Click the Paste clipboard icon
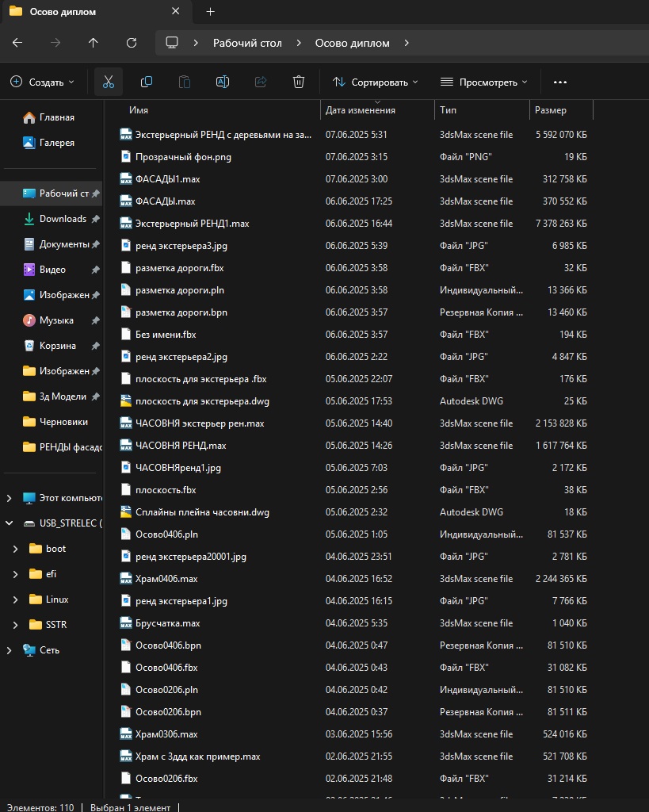The width and height of the screenshot is (649, 812). tap(185, 82)
